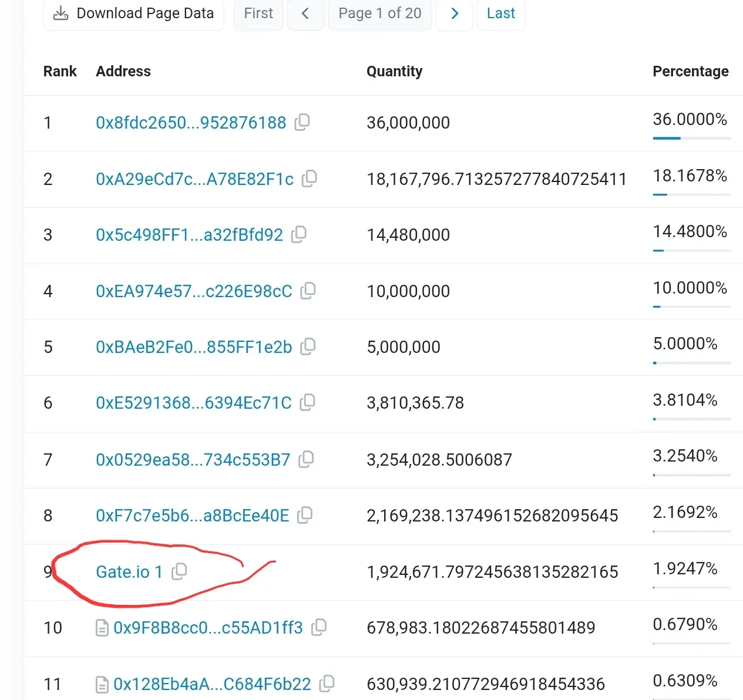Click percentage 36.0000%

pos(690,119)
